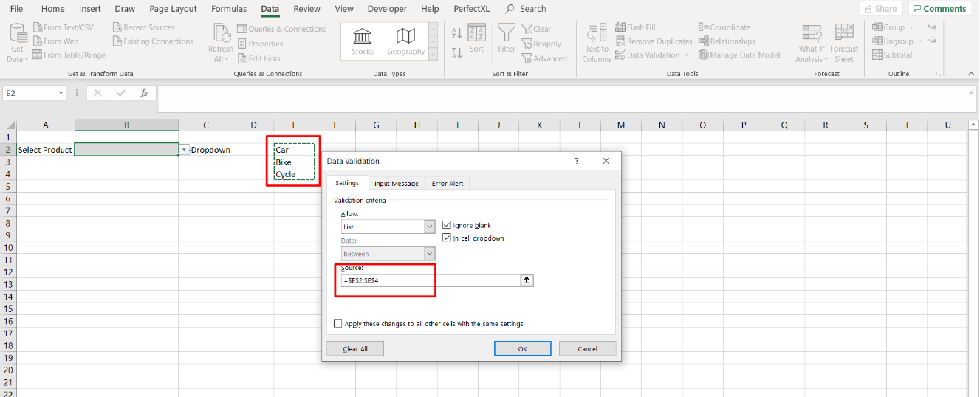Insert the Geography data type
This screenshot has width=980, height=397.
pos(405,41)
